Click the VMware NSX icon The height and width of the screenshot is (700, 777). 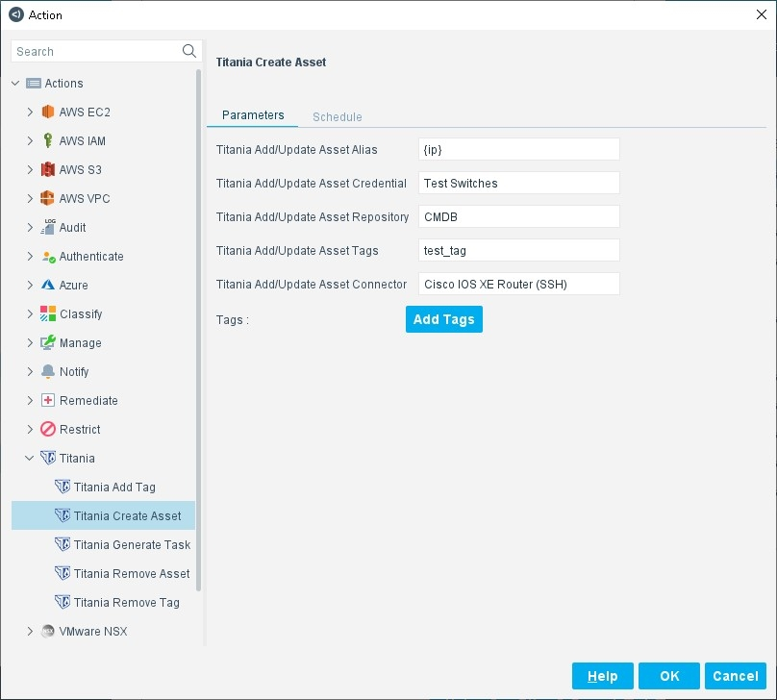[48, 632]
